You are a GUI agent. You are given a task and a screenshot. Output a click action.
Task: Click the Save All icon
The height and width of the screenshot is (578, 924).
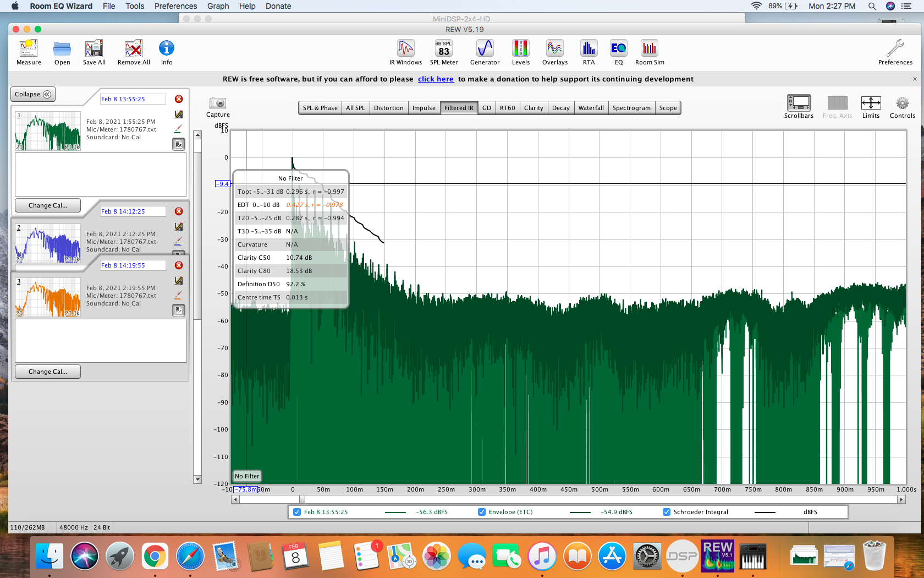click(x=94, y=52)
